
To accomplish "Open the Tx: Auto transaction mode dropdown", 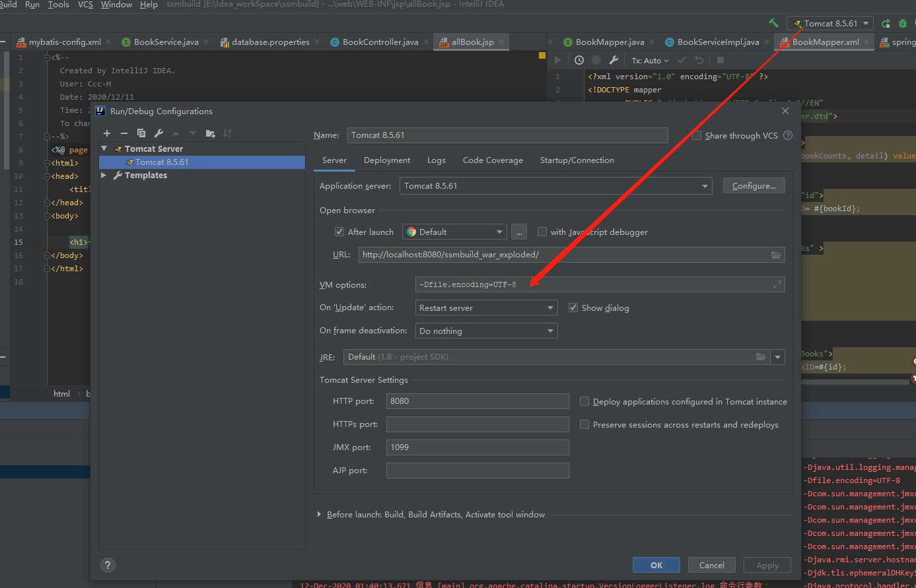I will 651,60.
